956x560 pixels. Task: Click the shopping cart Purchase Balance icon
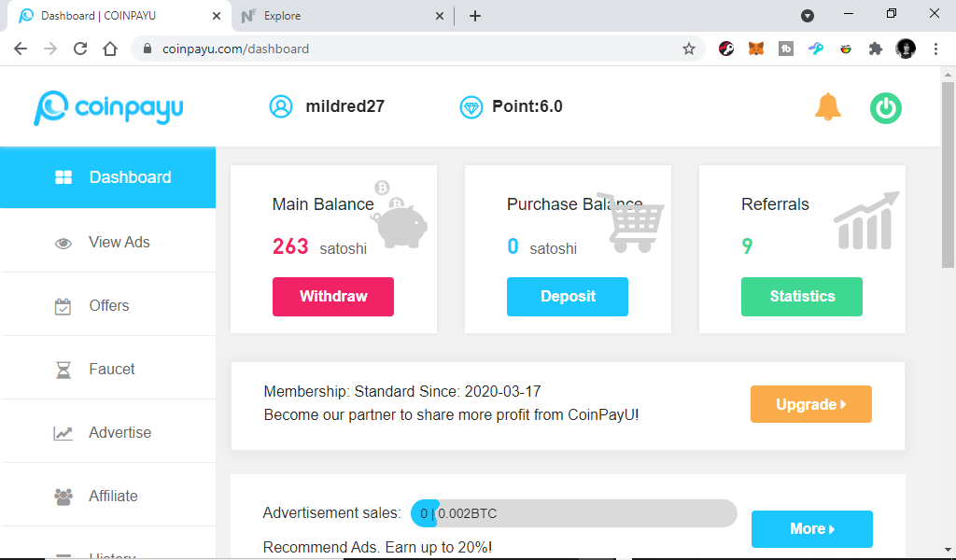(x=632, y=222)
